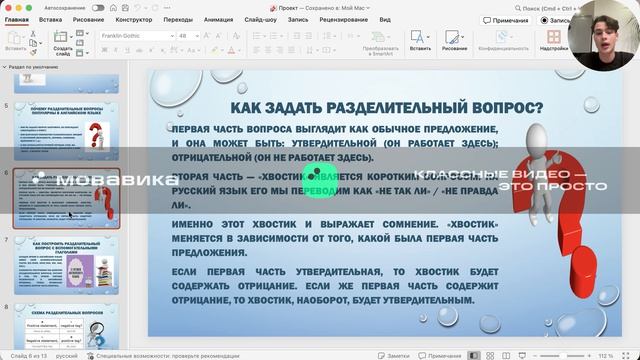Click the Confidentiality (Конфиденциальность) icon

click(x=502, y=37)
